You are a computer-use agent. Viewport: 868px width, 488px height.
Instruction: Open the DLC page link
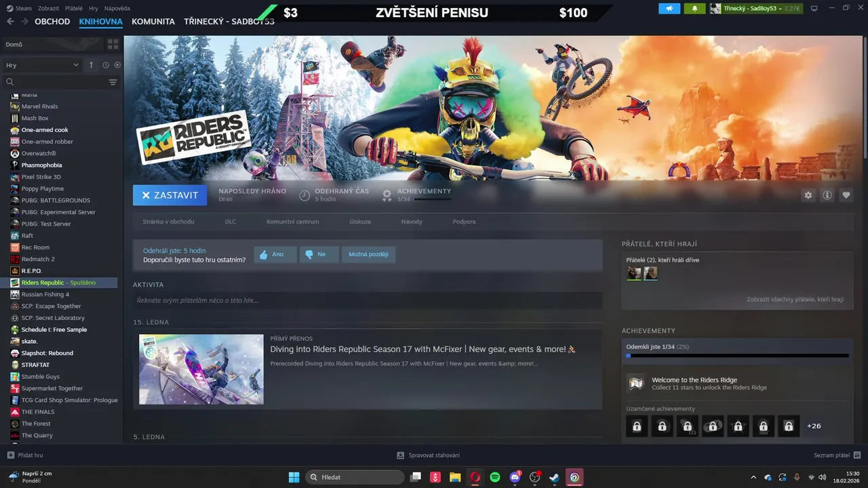pos(231,222)
